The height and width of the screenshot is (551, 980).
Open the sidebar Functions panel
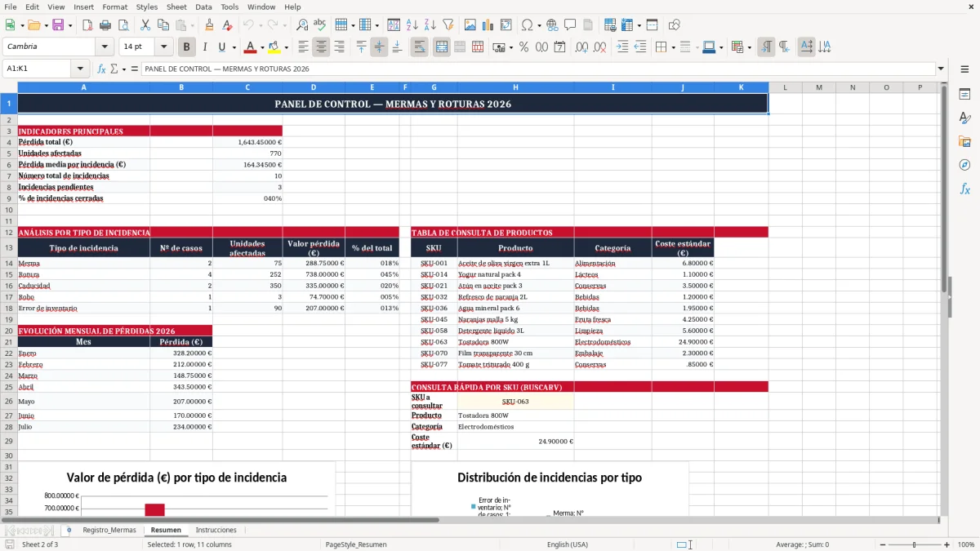tap(964, 189)
